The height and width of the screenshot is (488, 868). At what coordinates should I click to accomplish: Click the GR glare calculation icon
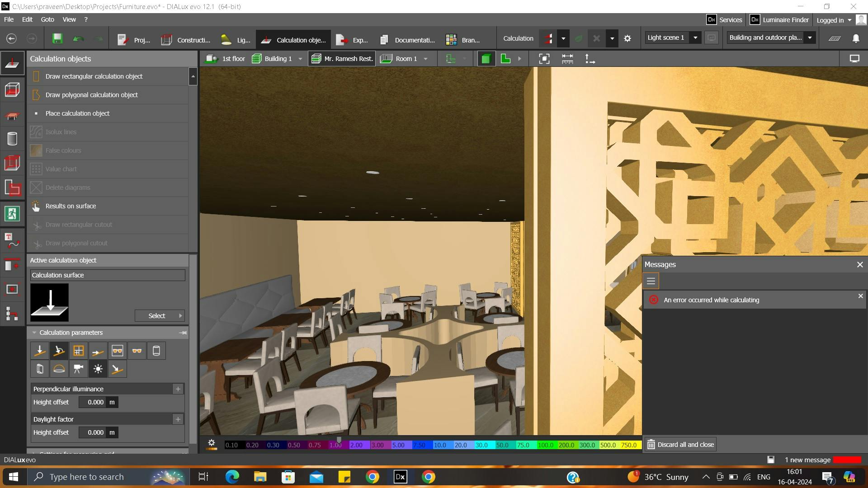(137, 350)
